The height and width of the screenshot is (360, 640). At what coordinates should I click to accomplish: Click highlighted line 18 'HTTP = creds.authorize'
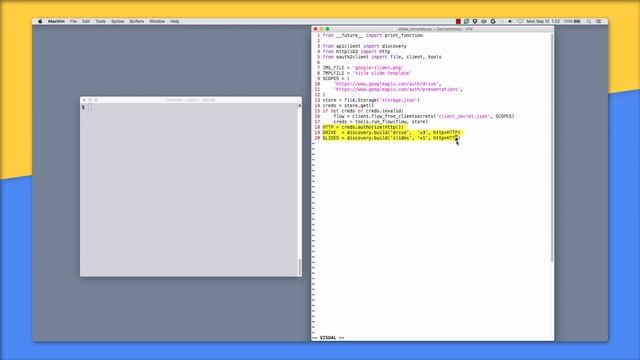(363, 127)
